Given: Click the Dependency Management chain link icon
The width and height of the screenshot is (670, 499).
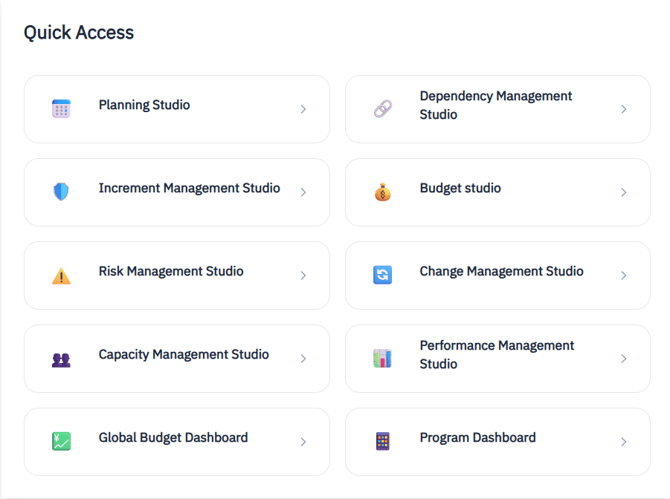Looking at the screenshot, I should point(382,109).
